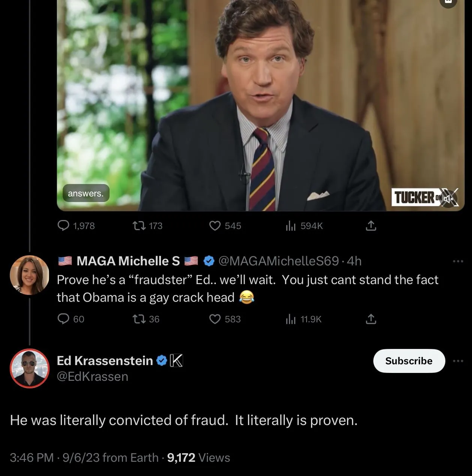View analytics for the 594K views post
This screenshot has width=472, height=476.
(x=291, y=226)
